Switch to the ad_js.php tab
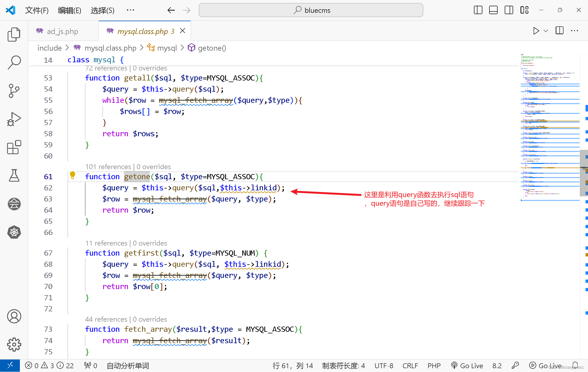Viewport: 588px width, 372px height. coord(62,31)
